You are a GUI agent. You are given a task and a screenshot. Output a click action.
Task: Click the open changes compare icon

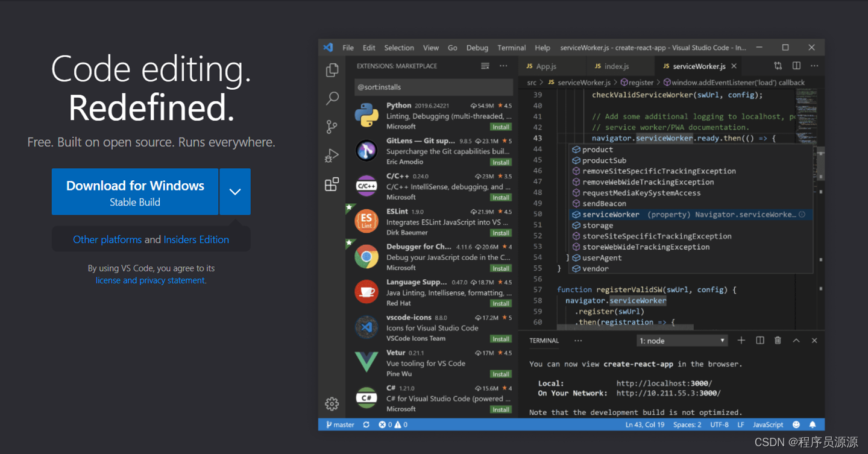point(778,66)
